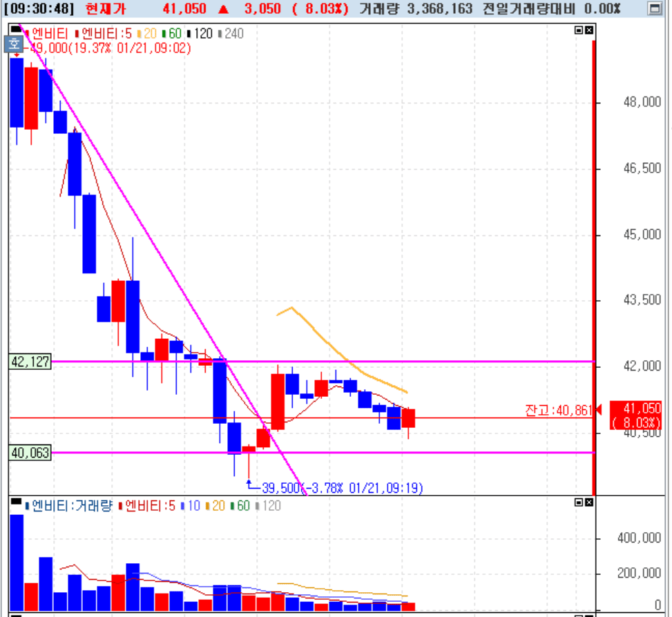672x617 pixels.
Task: Click the blue 호 button on the chart
Action: pyautogui.click(x=14, y=43)
